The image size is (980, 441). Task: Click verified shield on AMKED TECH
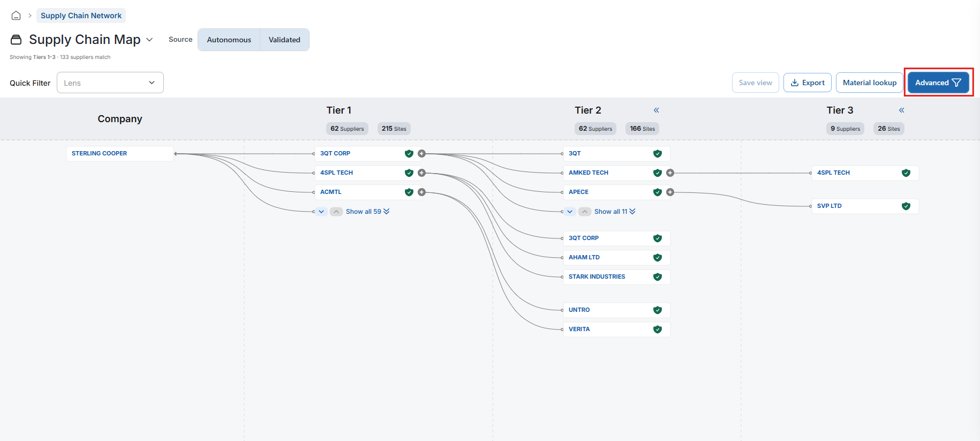658,173
